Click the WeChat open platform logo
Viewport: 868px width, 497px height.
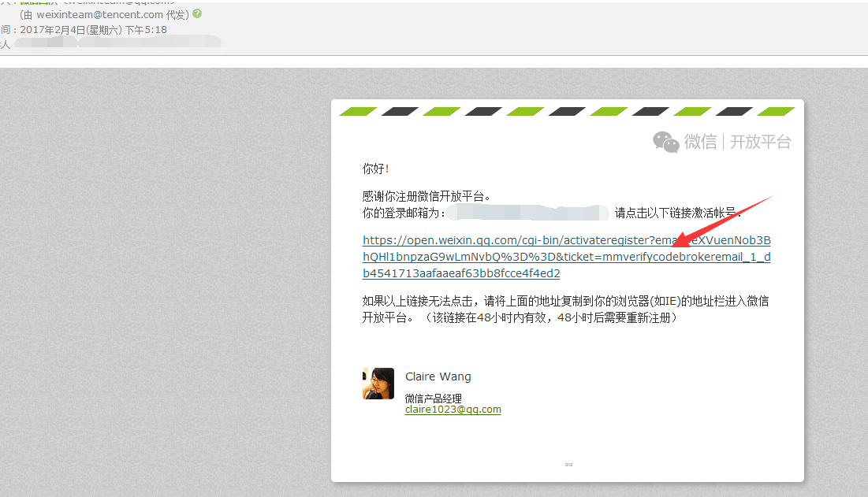point(722,142)
